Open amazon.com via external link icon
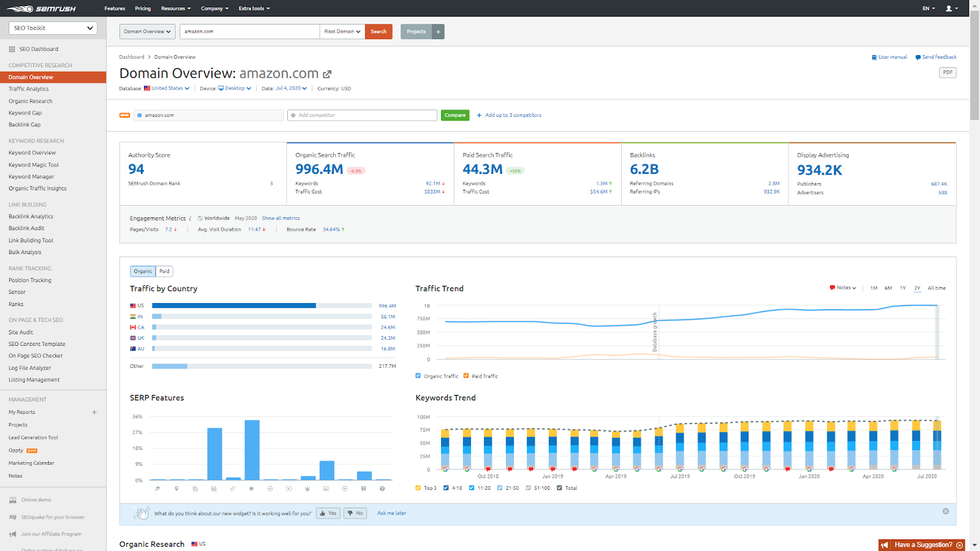 [x=327, y=74]
